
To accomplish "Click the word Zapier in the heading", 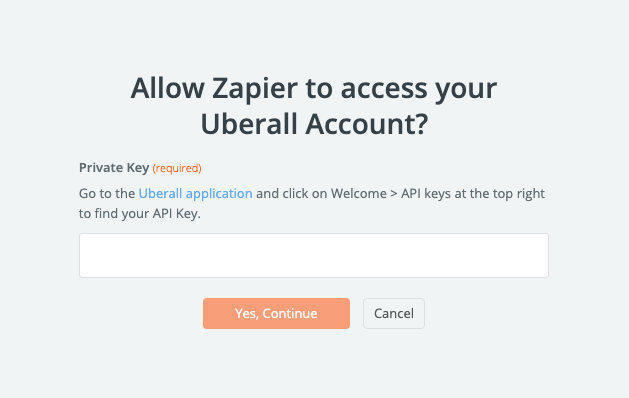I will [255, 88].
